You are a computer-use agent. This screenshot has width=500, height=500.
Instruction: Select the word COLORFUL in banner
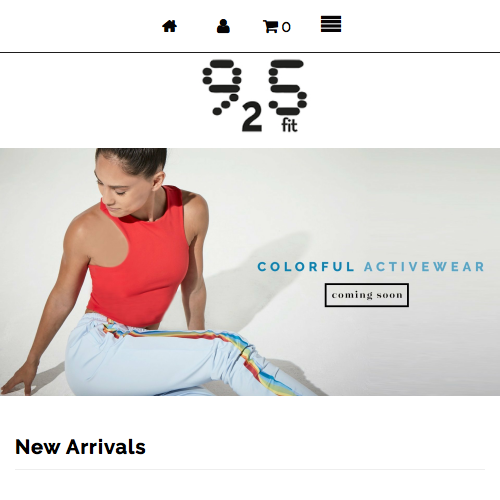pos(306,267)
